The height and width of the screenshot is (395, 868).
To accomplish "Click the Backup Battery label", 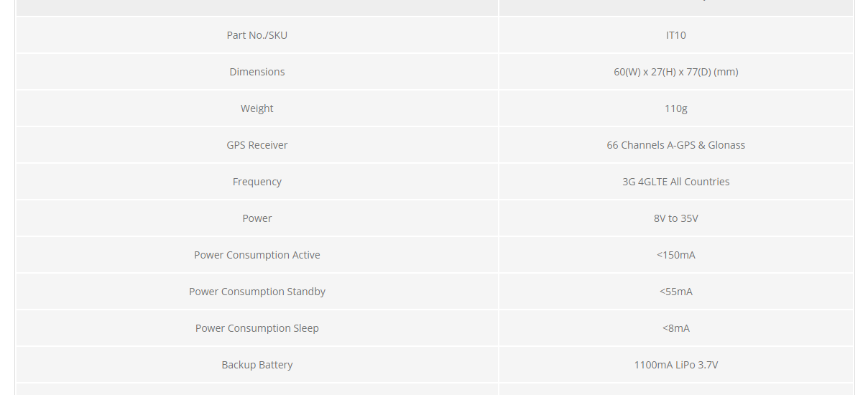I will [x=257, y=365].
